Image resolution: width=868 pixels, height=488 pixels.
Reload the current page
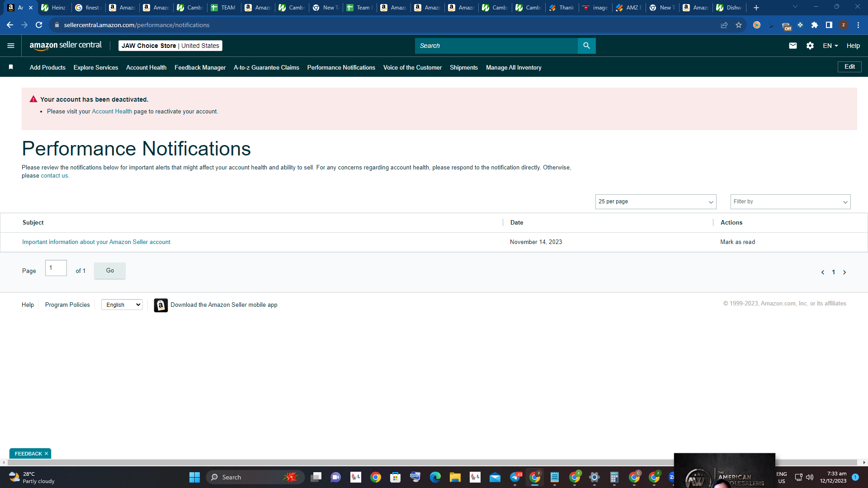[x=39, y=25]
